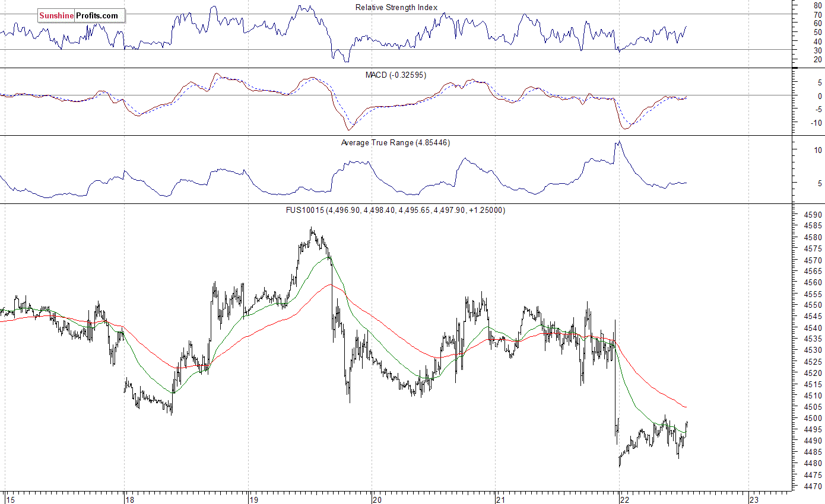
Task: Click the 4500 price axis value
Action: (813, 419)
